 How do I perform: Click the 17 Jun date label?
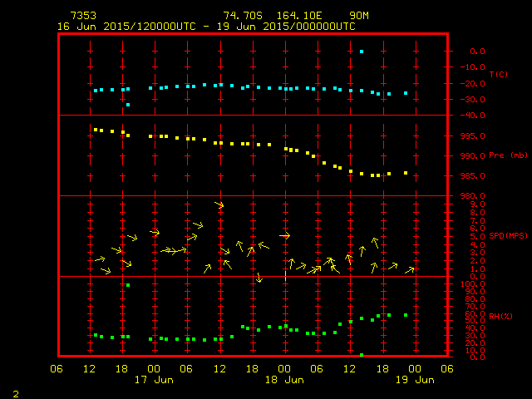[154, 380]
